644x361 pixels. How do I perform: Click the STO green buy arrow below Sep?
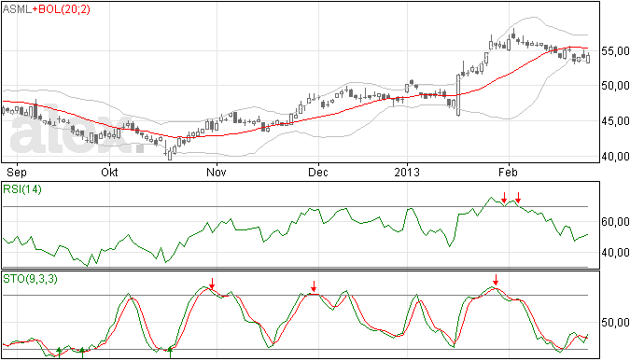point(59,352)
